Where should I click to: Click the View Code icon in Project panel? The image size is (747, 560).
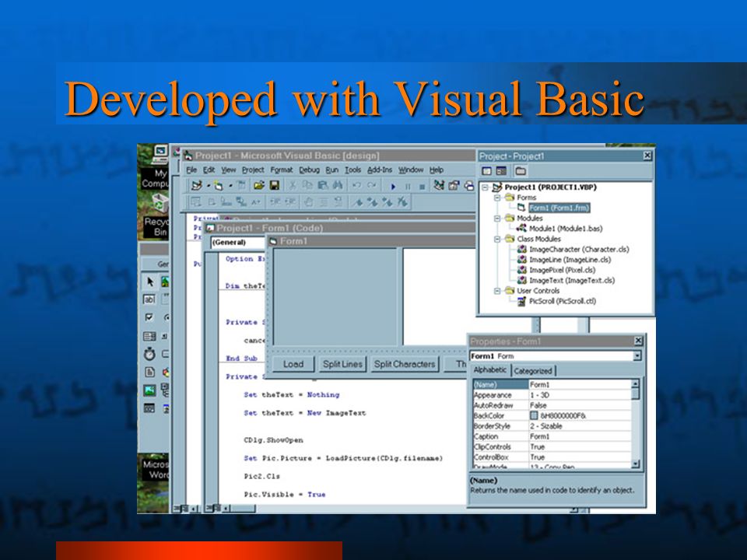[x=486, y=171]
